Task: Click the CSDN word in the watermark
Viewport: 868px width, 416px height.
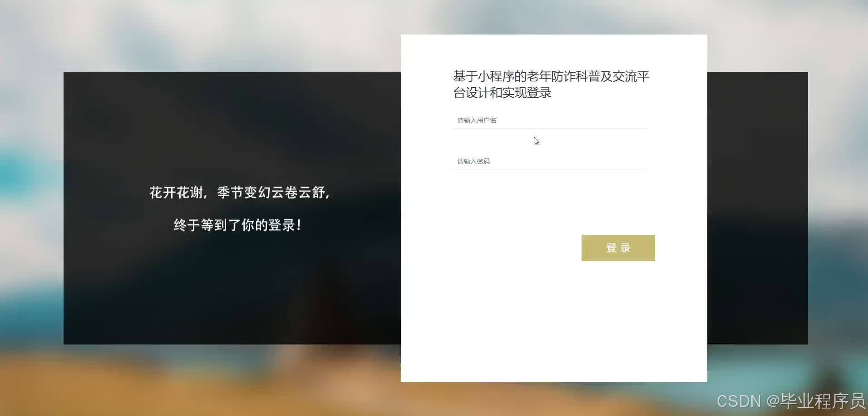Action: point(738,401)
